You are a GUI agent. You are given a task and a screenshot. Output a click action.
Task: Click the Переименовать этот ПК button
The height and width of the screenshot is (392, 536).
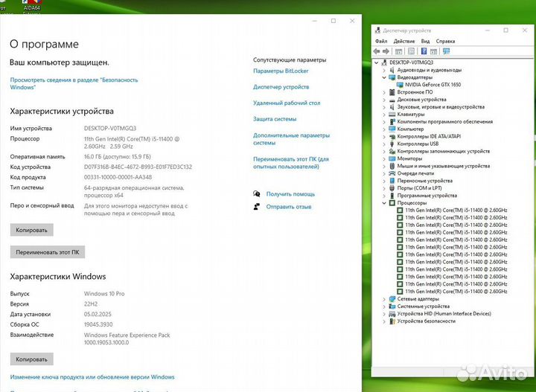[x=47, y=252]
